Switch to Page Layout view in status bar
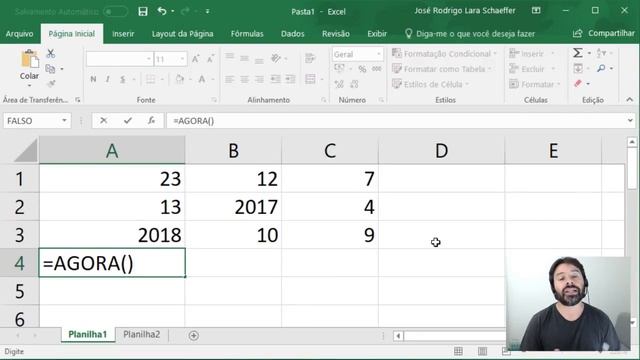Image resolution: width=640 pixels, height=360 pixels. click(x=482, y=351)
